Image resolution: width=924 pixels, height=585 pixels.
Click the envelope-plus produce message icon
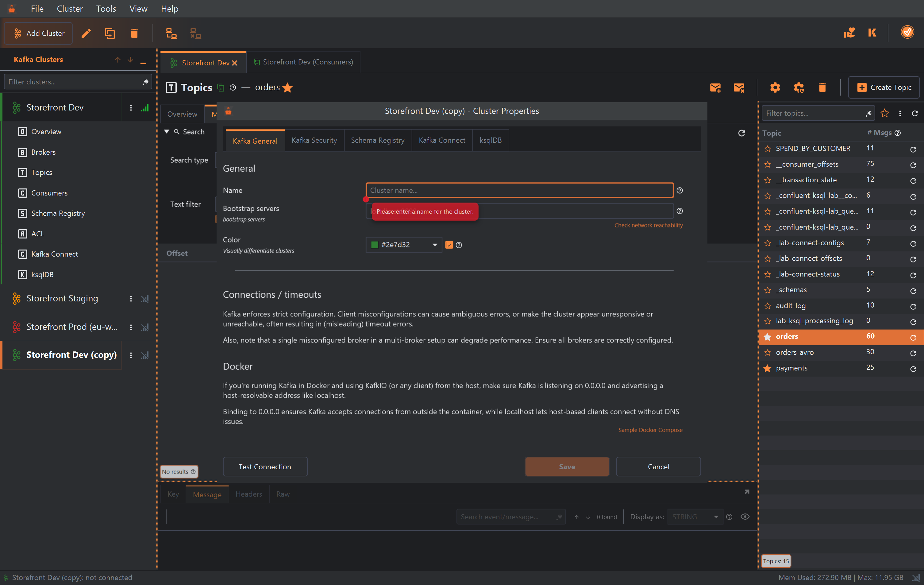tap(715, 87)
